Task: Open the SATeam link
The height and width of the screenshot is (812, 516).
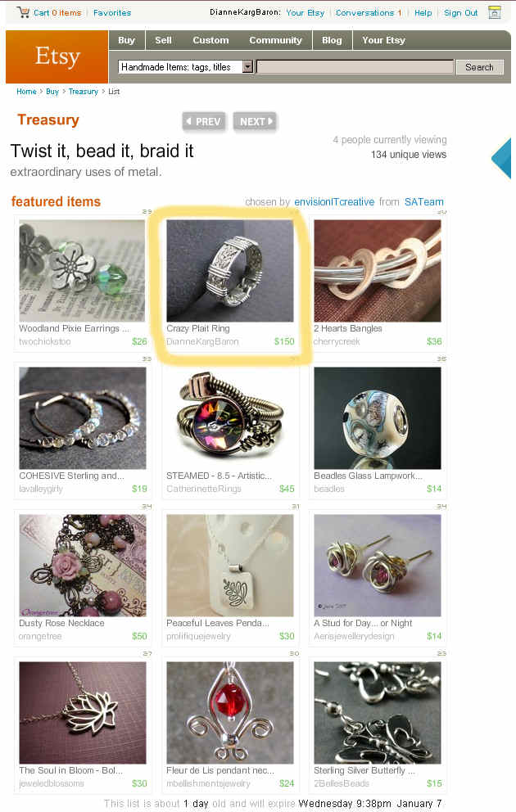Action: click(423, 202)
